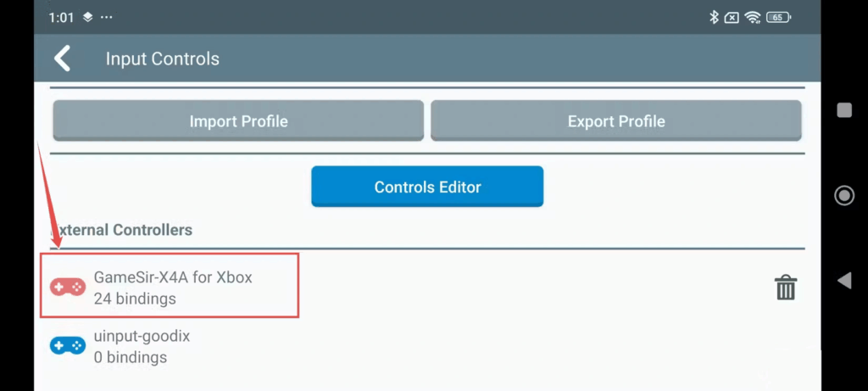Screen dimensions: 868x391
Task: Click the Export Profile button
Action: pyautogui.click(x=616, y=120)
